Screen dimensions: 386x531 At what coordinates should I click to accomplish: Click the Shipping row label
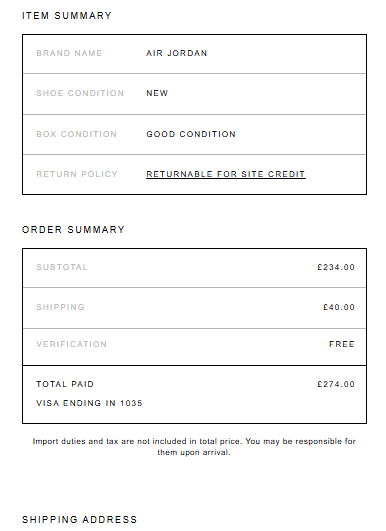tap(60, 307)
